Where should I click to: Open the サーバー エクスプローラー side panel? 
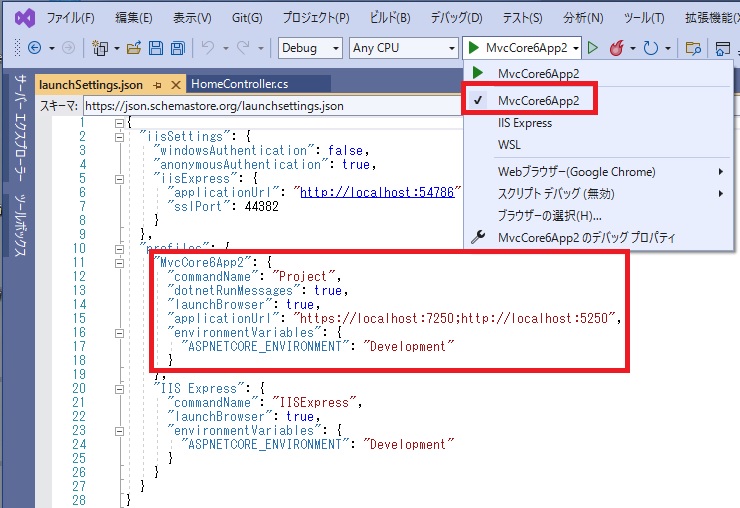click(x=19, y=127)
